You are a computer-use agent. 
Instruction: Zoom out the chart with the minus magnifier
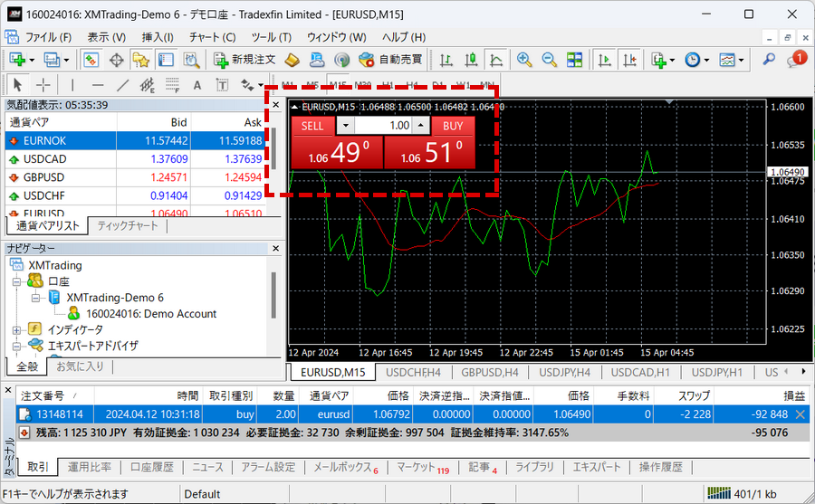(x=549, y=60)
